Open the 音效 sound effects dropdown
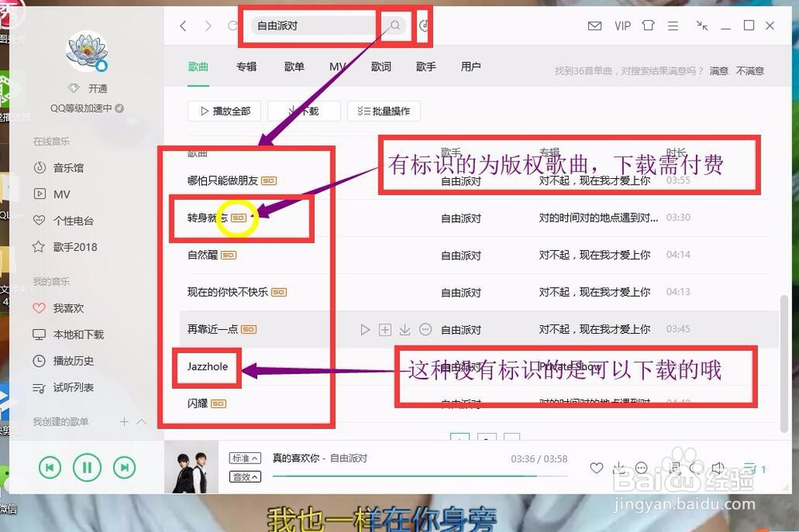799x532 pixels. click(244, 477)
